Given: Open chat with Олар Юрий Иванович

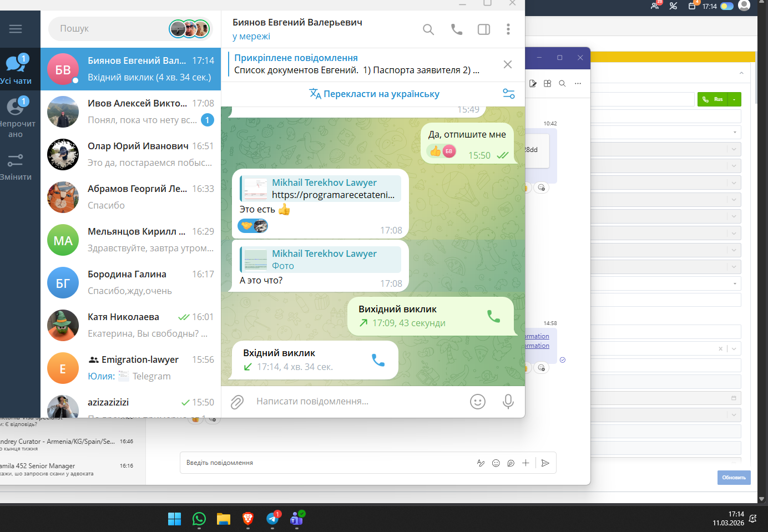Looking at the screenshot, I should click(x=131, y=154).
